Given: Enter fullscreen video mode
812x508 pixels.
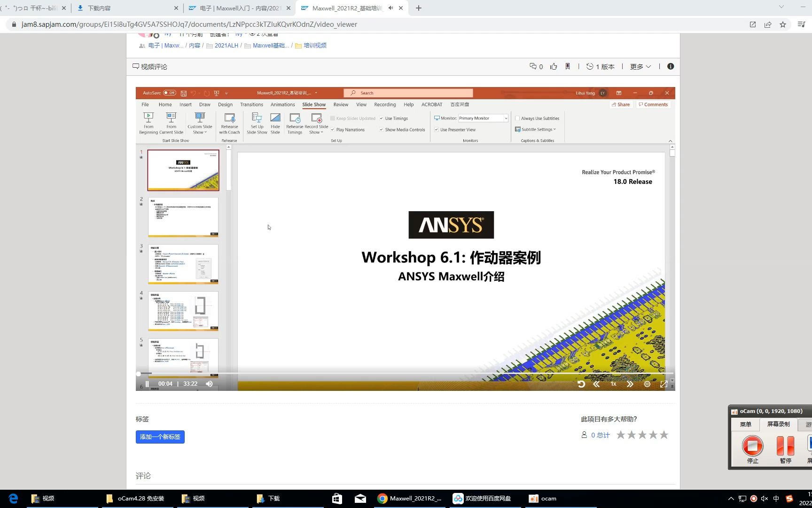Looking at the screenshot, I should click(x=664, y=384).
